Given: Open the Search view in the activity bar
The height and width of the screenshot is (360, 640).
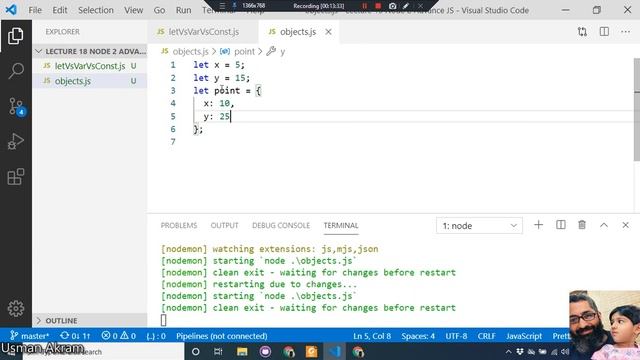Looking at the screenshot, I should (x=16, y=71).
